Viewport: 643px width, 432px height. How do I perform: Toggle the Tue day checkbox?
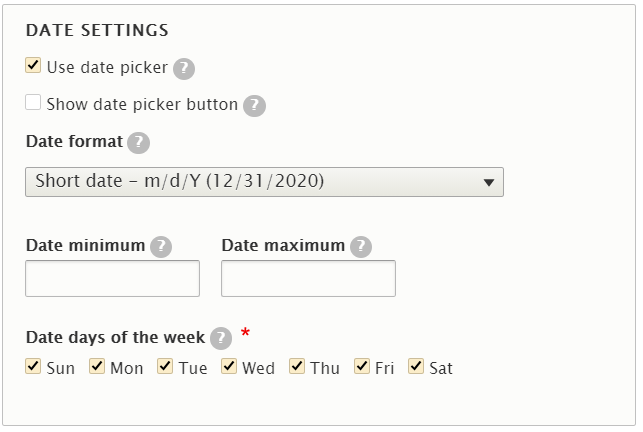[165, 366]
